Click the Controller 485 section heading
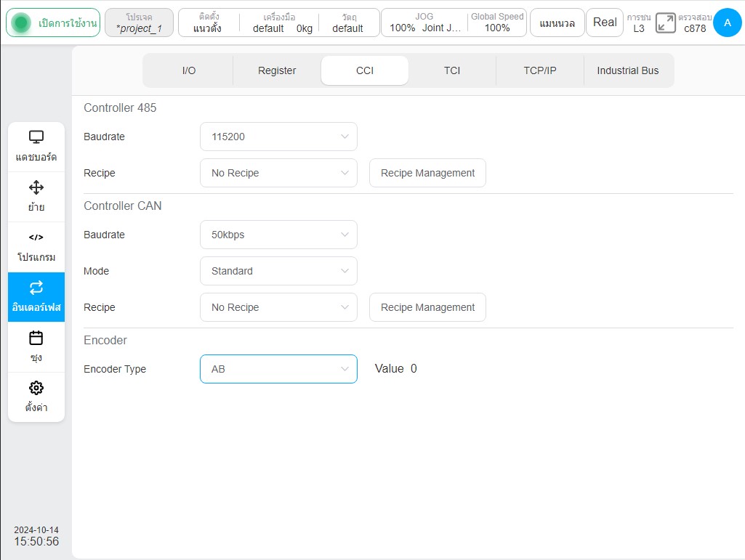 pyautogui.click(x=120, y=107)
